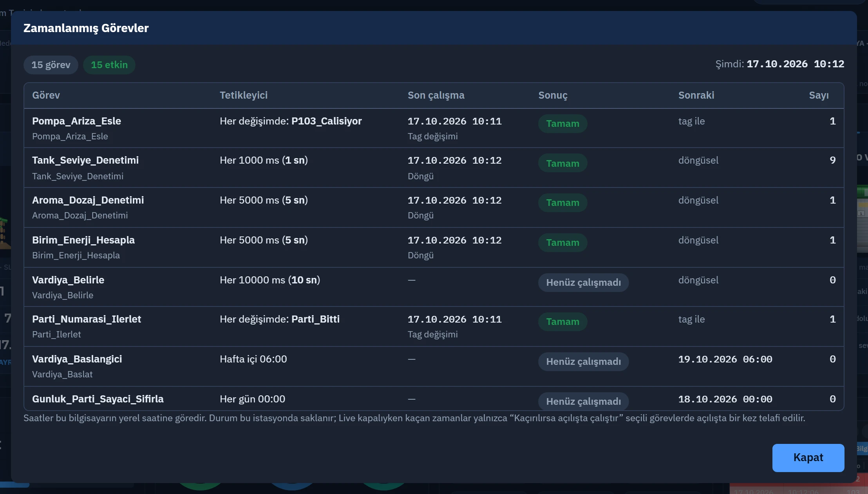Click next run time '18.10.2026 00:00'
This screenshot has height=494, width=868.
coord(725,399)
